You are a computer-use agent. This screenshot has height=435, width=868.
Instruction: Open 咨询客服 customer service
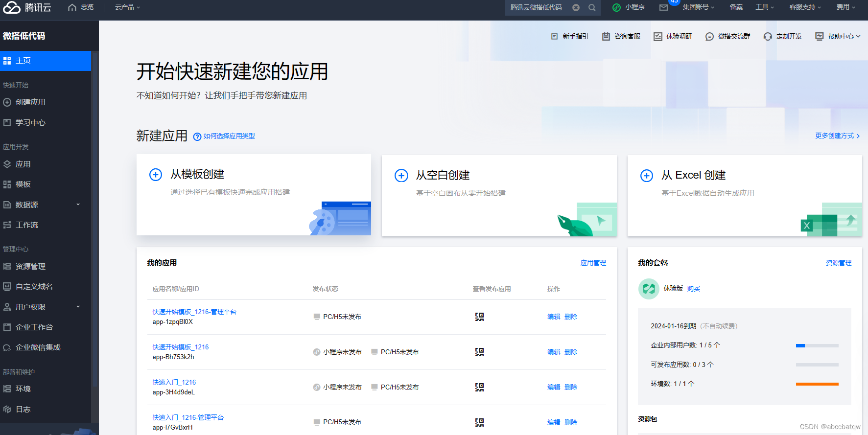tap(621, 36)
